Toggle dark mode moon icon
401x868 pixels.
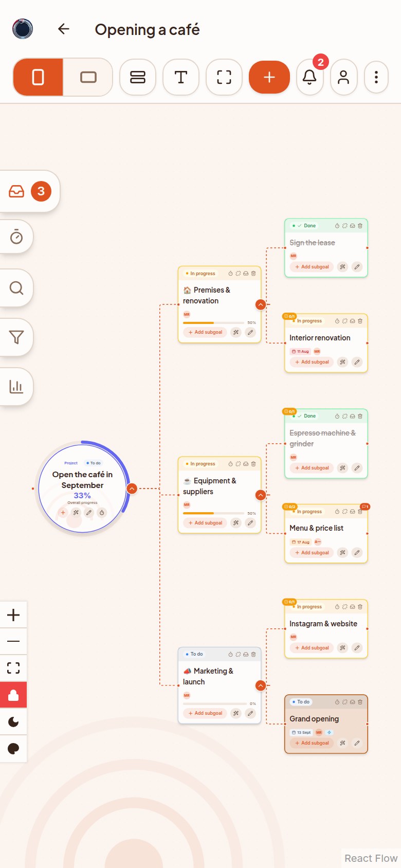click(x=13, y=722)
